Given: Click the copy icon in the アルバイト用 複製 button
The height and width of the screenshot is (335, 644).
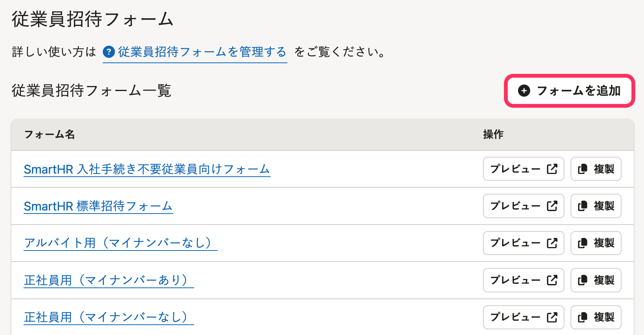Looking at the screenshot, I should (x=582, y=243).
